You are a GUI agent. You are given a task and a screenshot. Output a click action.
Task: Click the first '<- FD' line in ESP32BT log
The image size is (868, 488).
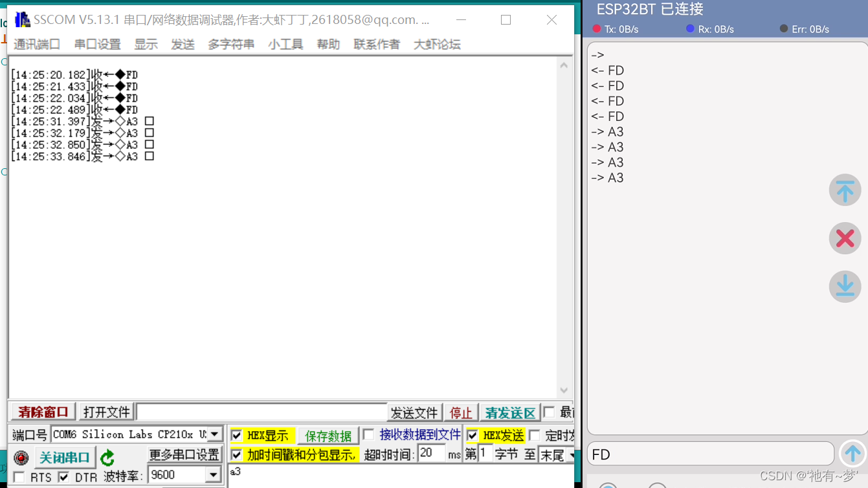607,71
